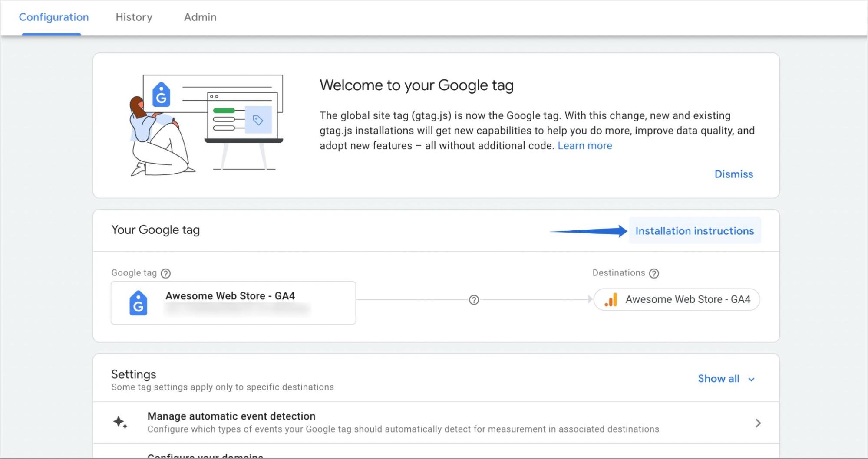Click the Welcome to your Google tag illustration
The image size is (868, 459).
click(x=206, y=125)
